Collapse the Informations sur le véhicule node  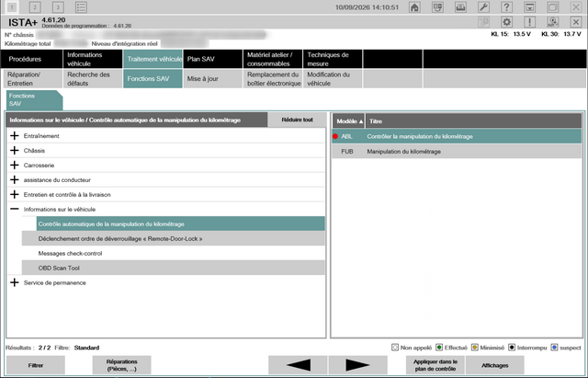pyautogui.click(x=15, y=209)
